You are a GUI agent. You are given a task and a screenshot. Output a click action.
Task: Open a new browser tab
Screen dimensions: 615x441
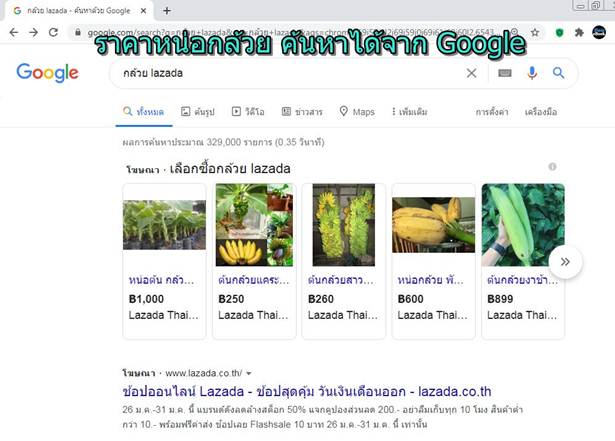click(x=167, y=11)
